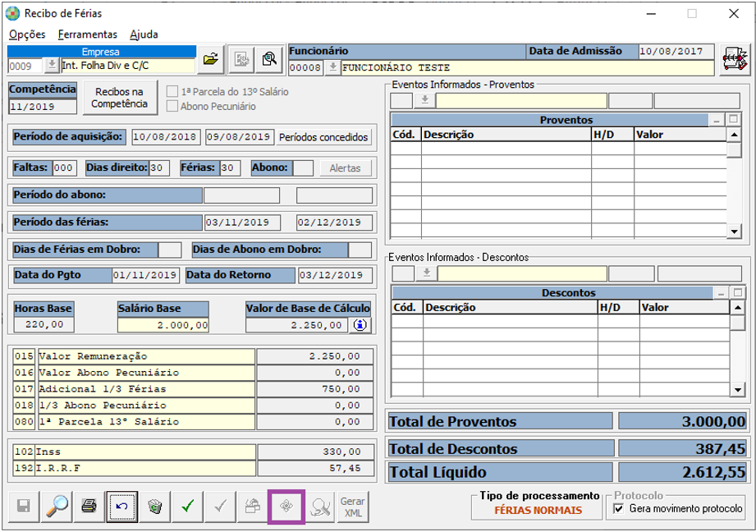Click the Funcionário name field FUNCIONÁRIO TESTE
Screen dimensions: 756x532
528,67
